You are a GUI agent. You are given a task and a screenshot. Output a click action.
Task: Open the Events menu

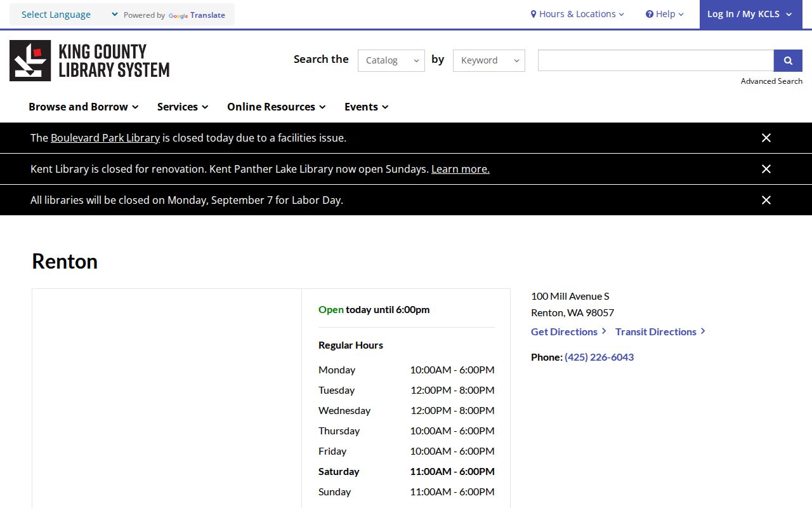click(x=367, y=107)
